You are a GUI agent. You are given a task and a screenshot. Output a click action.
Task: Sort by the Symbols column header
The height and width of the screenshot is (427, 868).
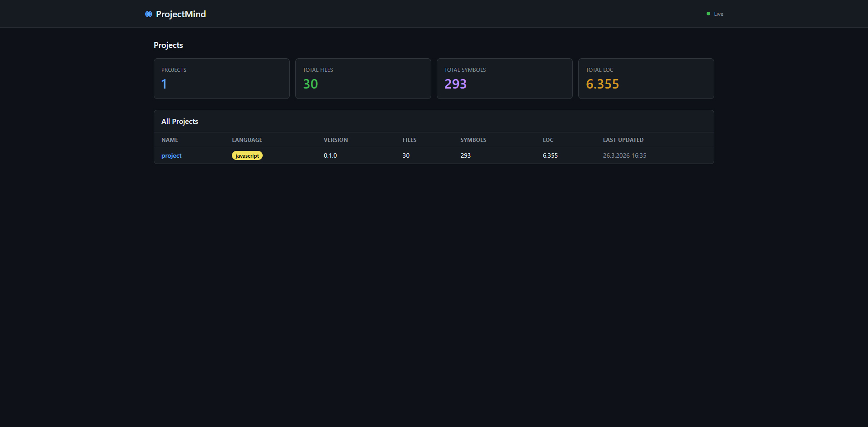click(473, 140)
